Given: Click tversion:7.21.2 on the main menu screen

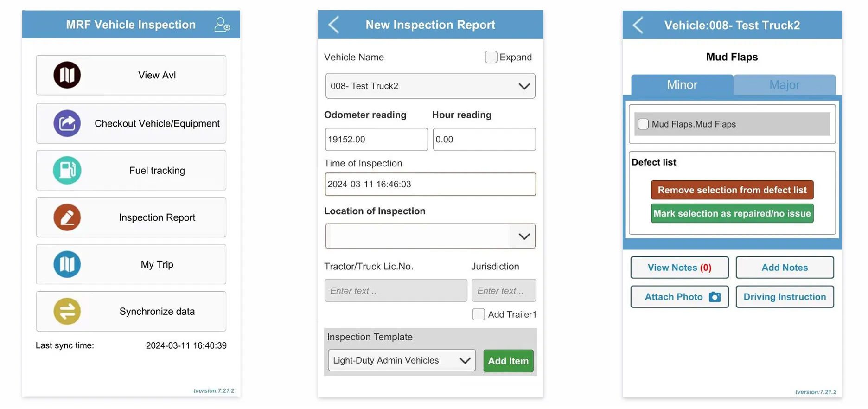Looking at the screenshot, I should (x=214, y=391).
